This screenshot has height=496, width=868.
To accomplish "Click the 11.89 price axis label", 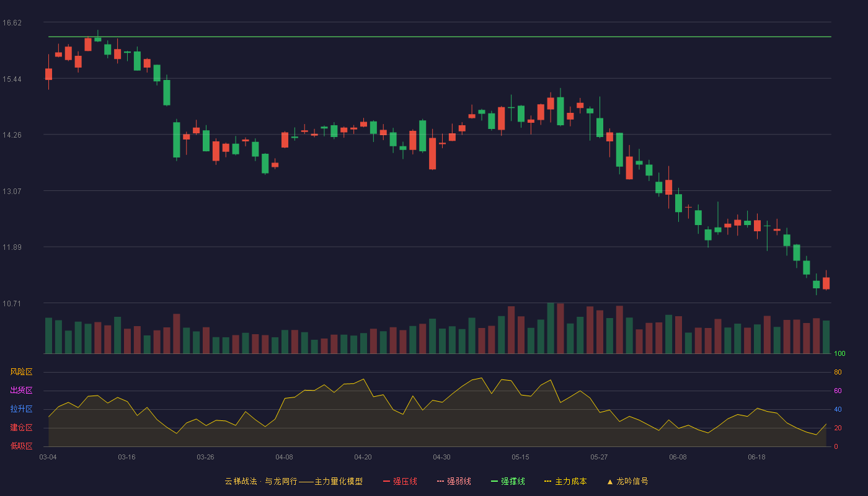I will 12,247.
